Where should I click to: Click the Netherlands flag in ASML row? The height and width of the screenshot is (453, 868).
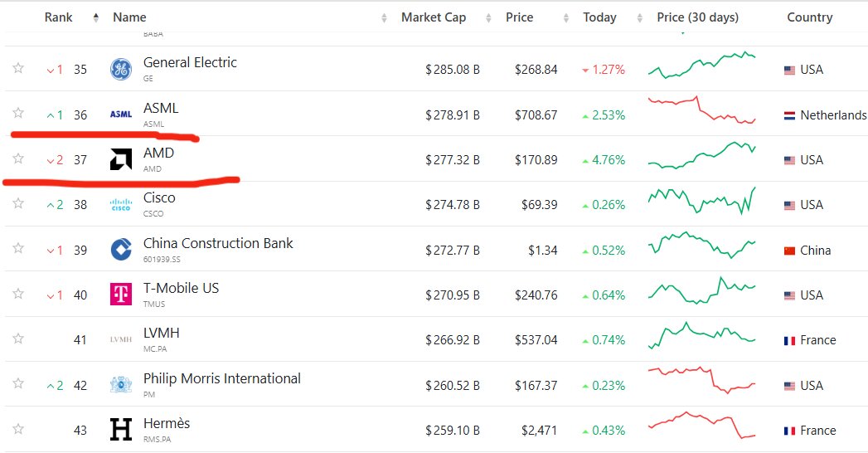(x=789, y=116)
